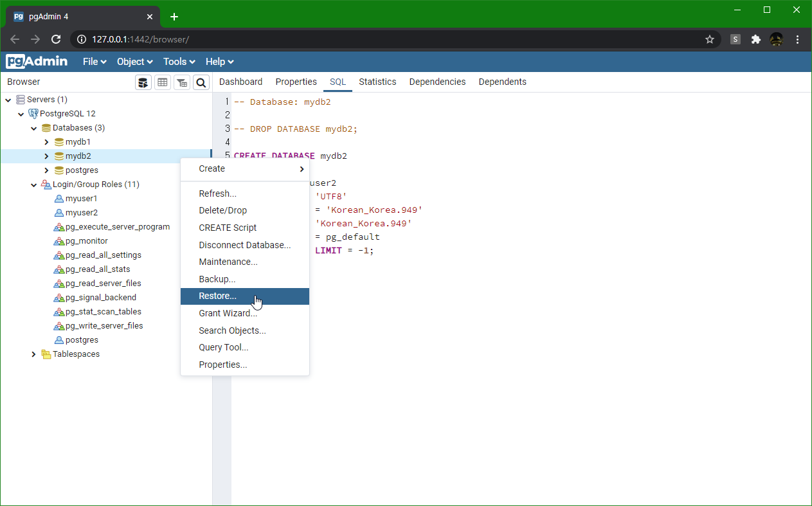Click the S extension icon

pyautogui.click(x=735, y=39)
